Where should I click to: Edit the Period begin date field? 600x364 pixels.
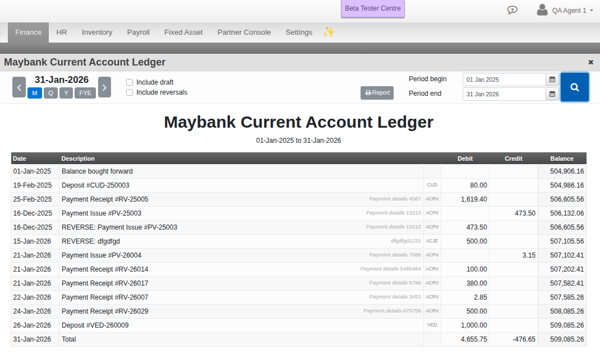[x=504, y=80]
